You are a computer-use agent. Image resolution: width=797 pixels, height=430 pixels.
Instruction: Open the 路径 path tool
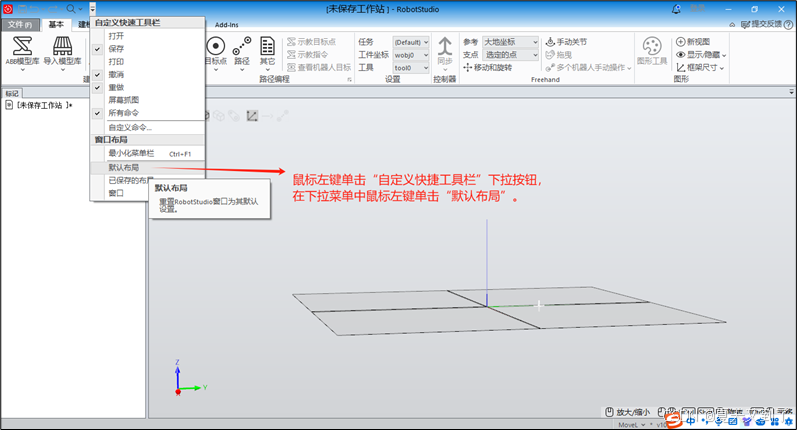[x=242, y=51]
